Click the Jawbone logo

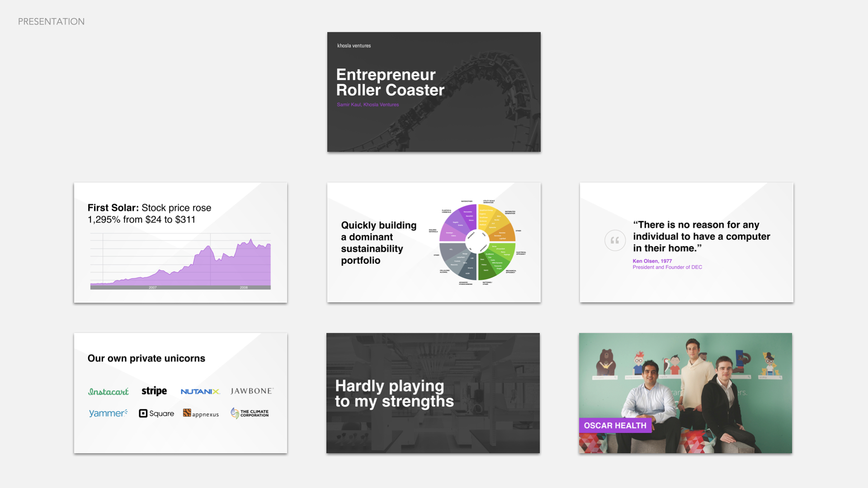click(252, 391)
